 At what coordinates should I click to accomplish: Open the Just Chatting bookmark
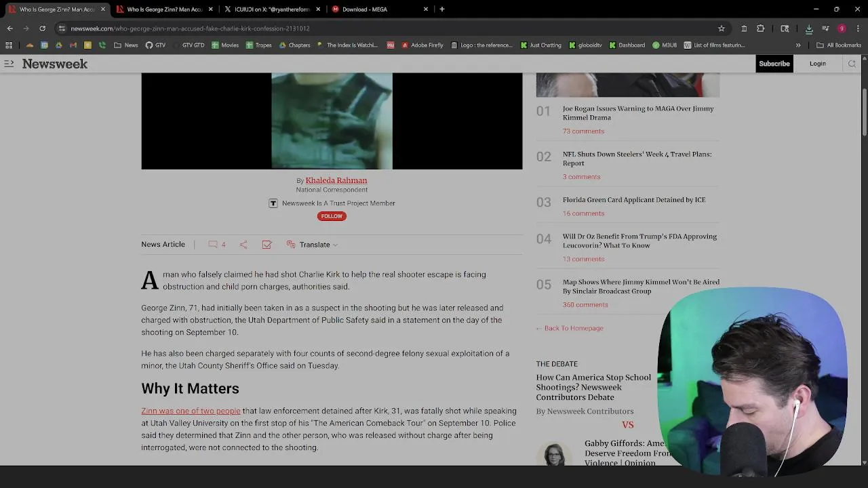pos(541,45)
